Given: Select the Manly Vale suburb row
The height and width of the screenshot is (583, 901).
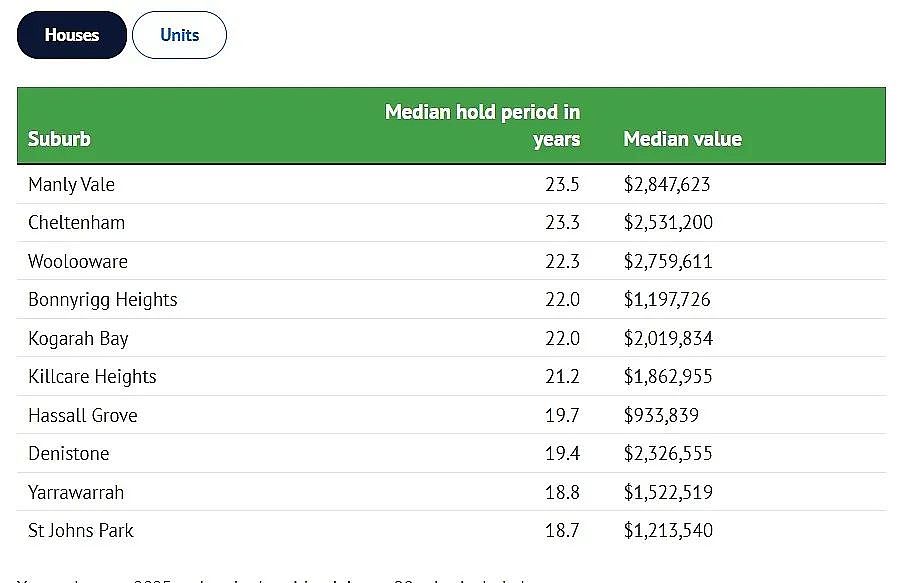Looking at the screenshot, I should point(451,184).
